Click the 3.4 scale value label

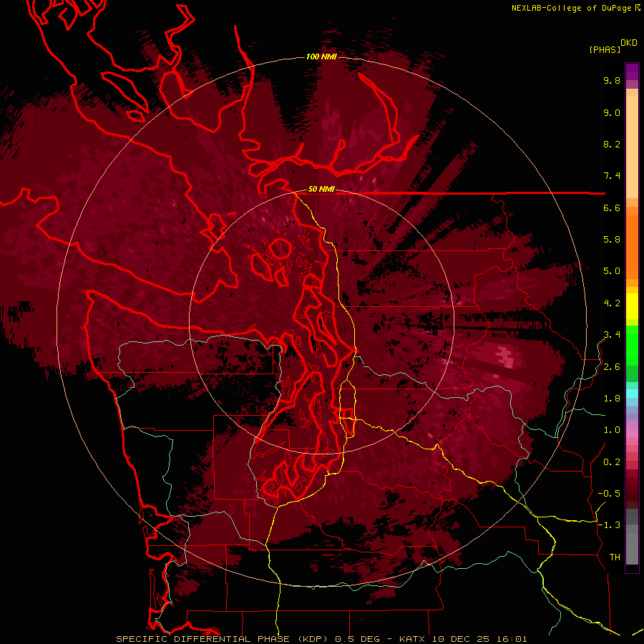pyautogui.click(x=612, y=335)
